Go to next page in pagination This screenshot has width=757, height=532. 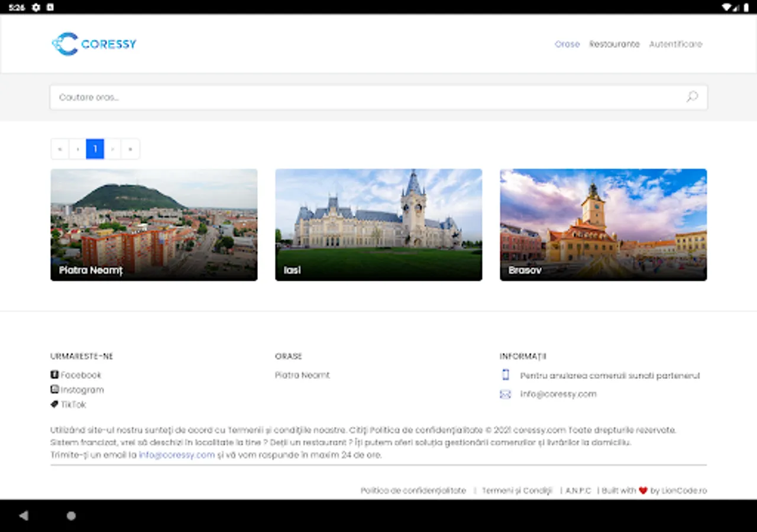click(113, 149)
